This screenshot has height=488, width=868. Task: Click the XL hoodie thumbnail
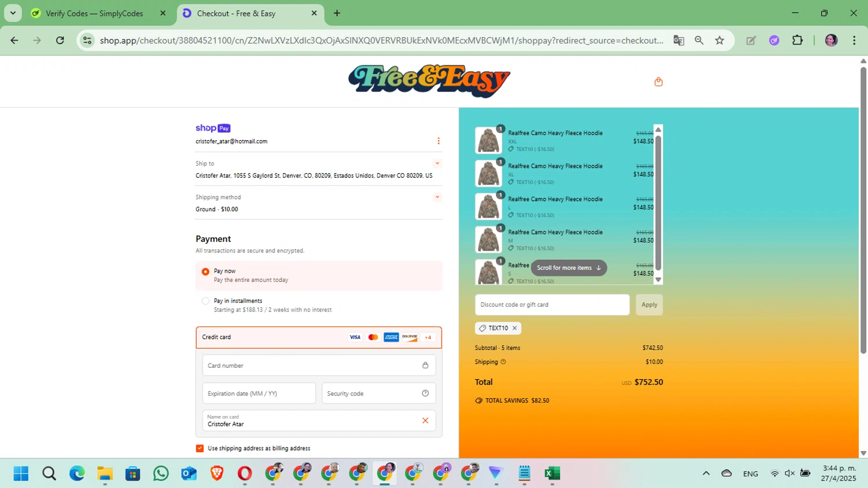[x=488, y=173]
